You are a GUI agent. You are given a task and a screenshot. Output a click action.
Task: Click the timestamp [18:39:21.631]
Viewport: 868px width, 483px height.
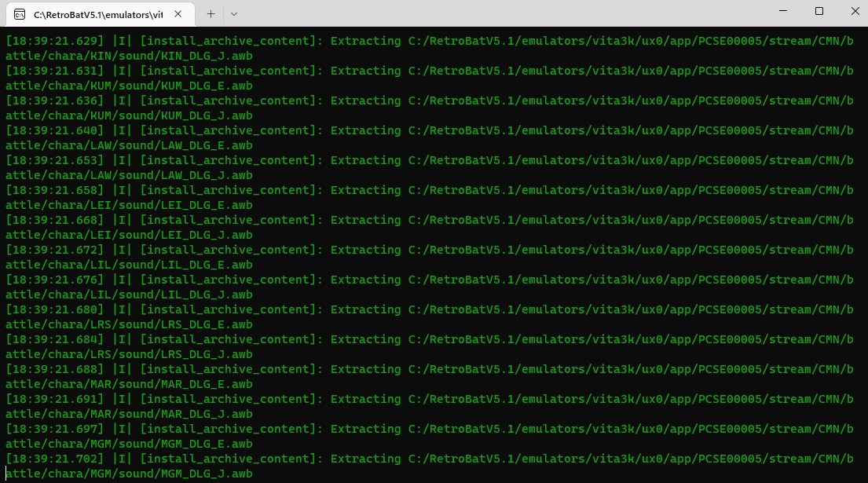(x=55, y=71)
